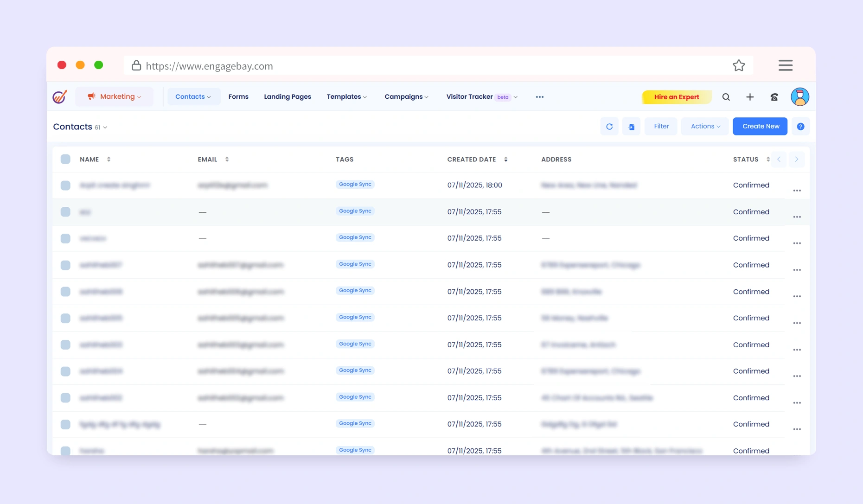Open the Actions dropdown
The height and width of the screenshot is (504, 863).
pos(705,127)
